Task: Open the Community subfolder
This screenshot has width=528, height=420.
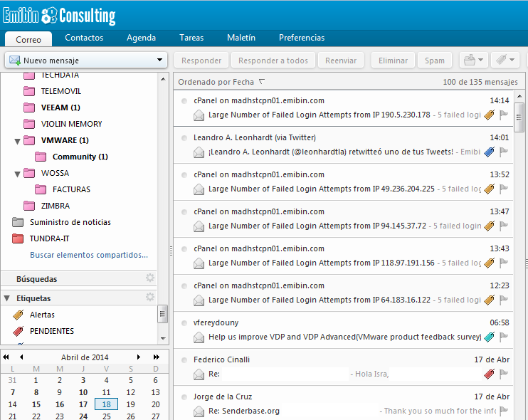Action: pyautogui.click(x=80, y=157)
